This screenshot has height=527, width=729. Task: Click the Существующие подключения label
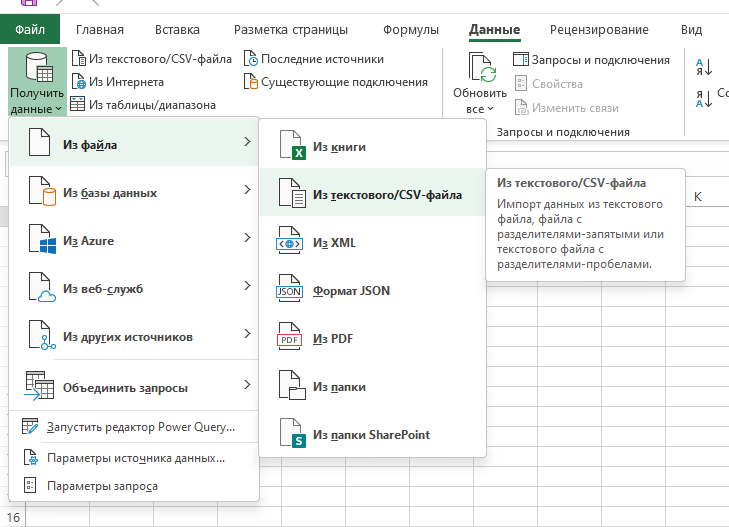tap(344, 82)
